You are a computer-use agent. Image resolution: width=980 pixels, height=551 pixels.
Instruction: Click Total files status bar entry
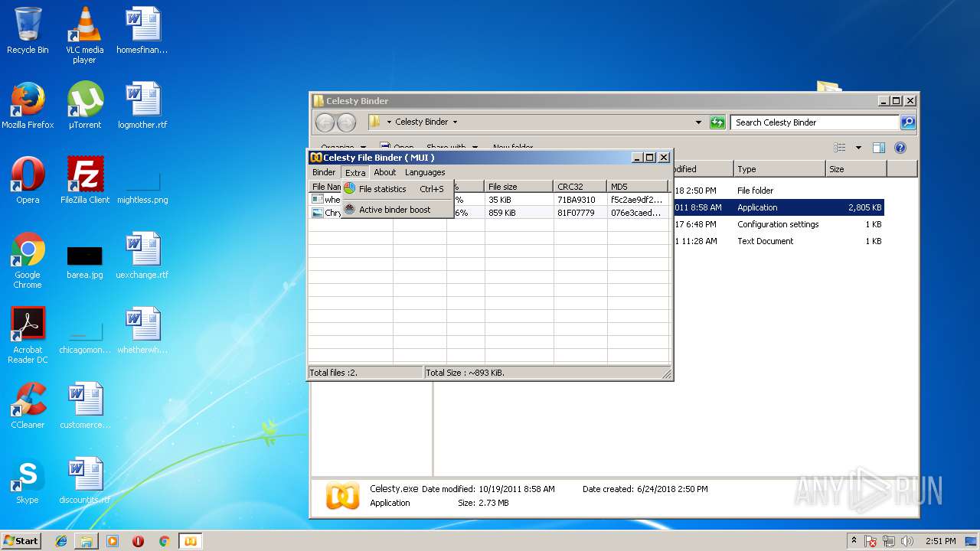[365, 373]
